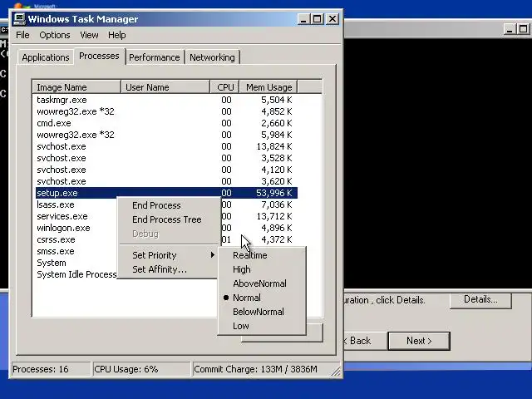Minimize the Windows Task Manager window
Screen dimensions: 532x399
pyautogui.click(x=303, y=19)
